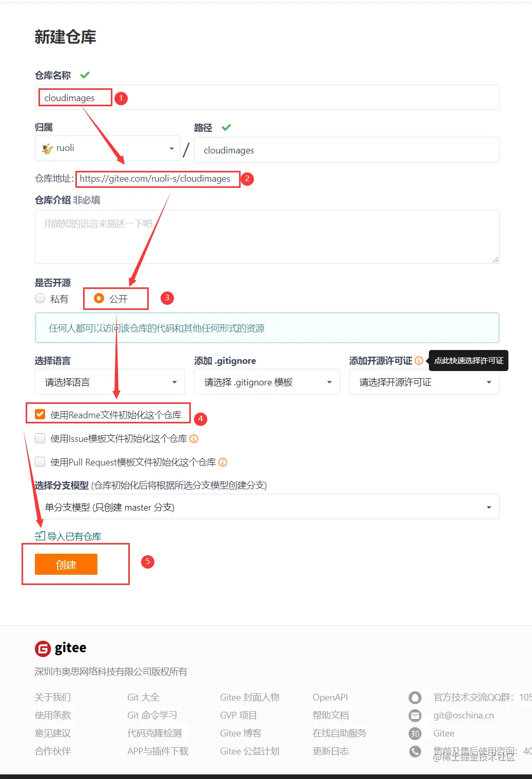Click the 仓库介绍 description text area
This screenshot has width=532, height=779.
point(267,237)
